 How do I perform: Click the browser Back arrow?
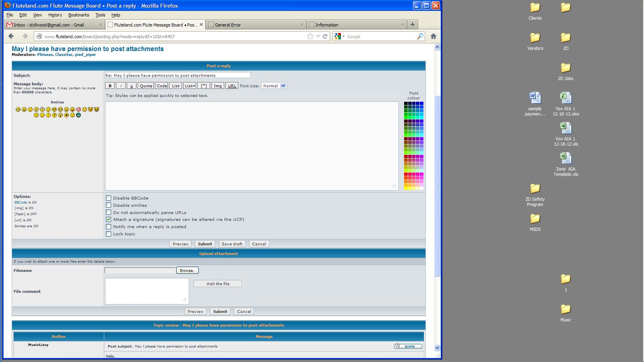(x=11, y=36)
